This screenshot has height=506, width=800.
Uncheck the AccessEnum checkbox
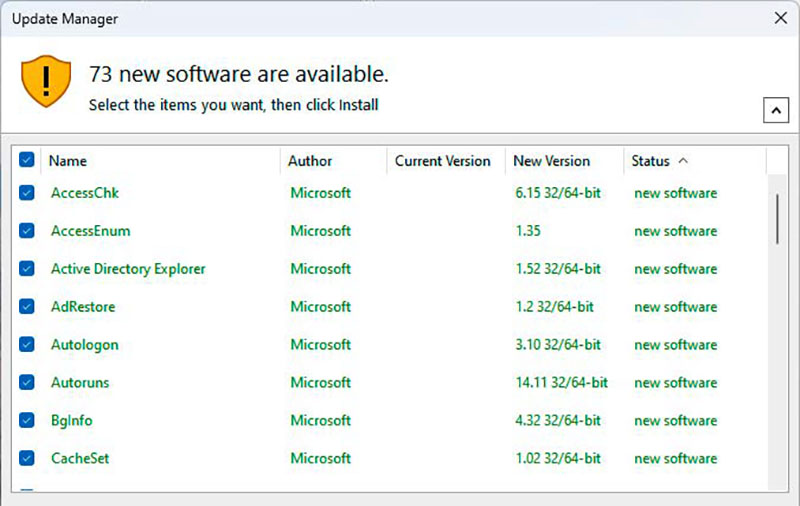[27, 231]
